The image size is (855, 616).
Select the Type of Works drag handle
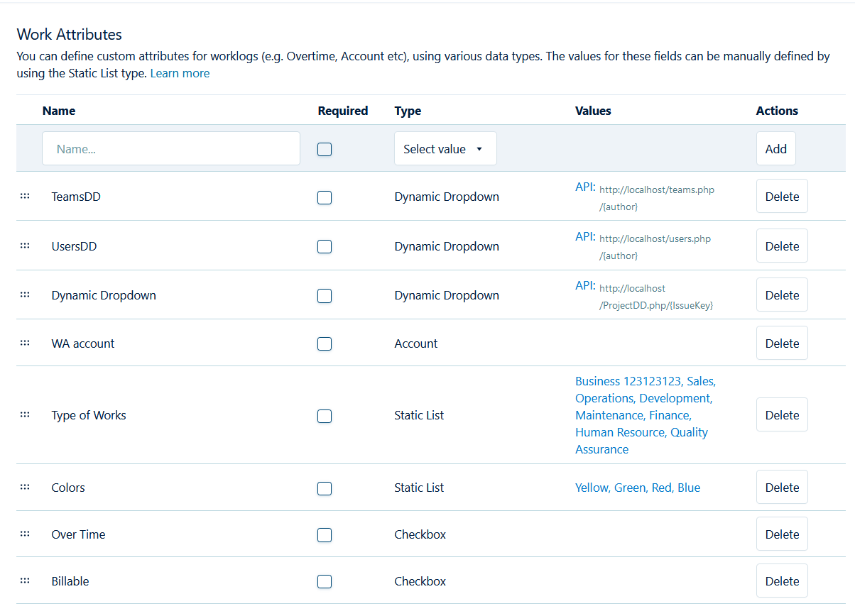click(x=25, y=414)
